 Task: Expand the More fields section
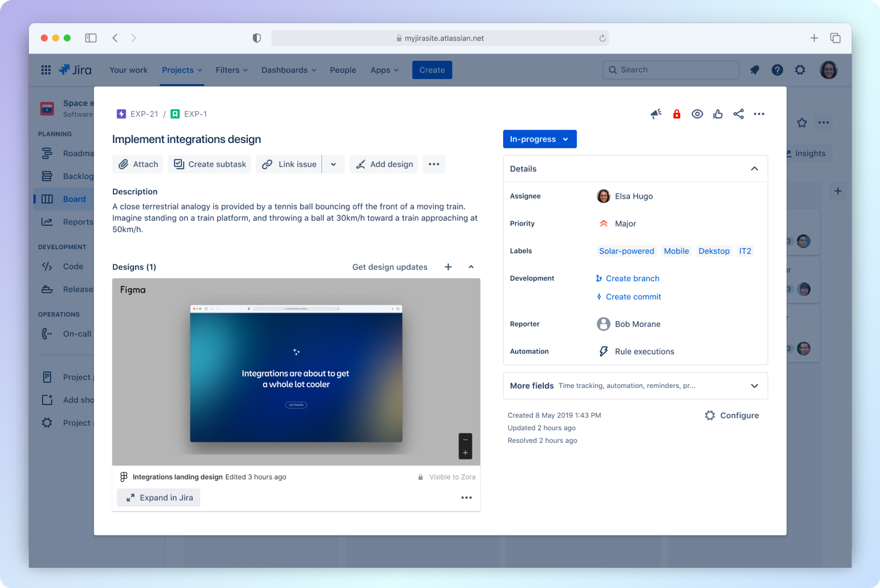754,386
